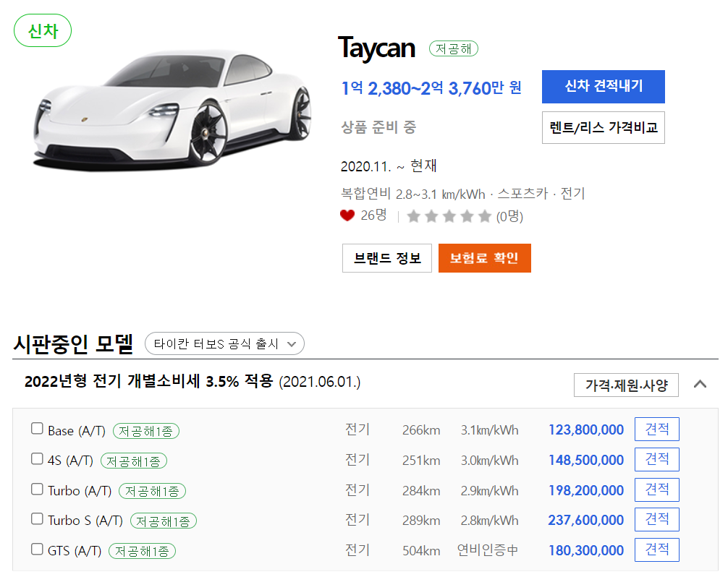
Task: Request 견적 for 198,200,000 Turbo model
Action: [x=657, y=490]
